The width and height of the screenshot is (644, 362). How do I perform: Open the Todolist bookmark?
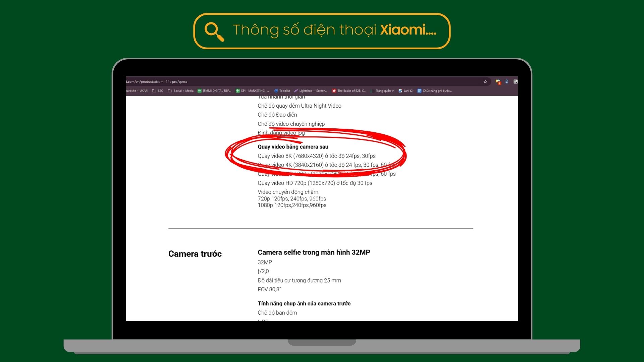pyautogui.click(x=282, y=90)
